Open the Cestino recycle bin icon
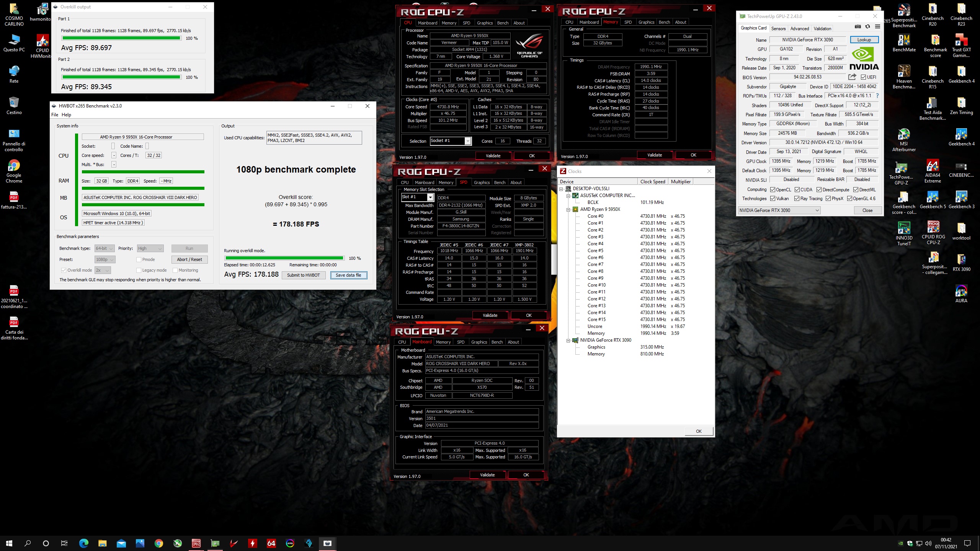This screenshot has height=551, width=980. [x=14, y=106]
